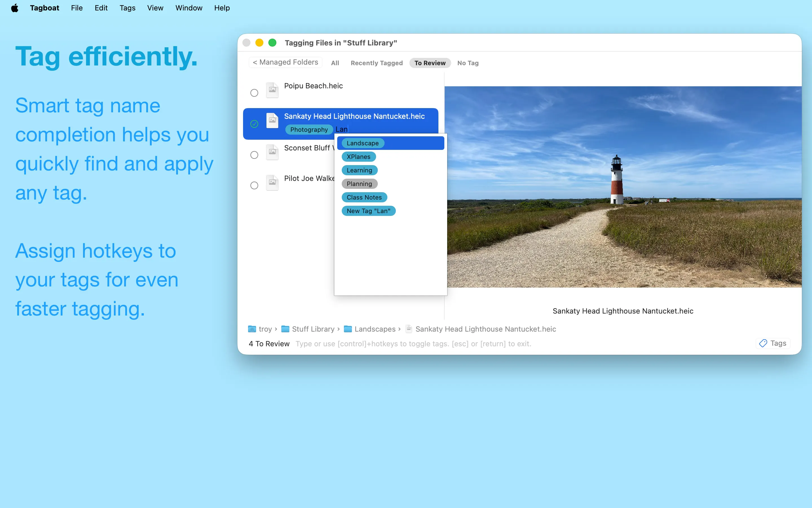
Task: Switch to the No Tag tab
Action: pos(468,63)
